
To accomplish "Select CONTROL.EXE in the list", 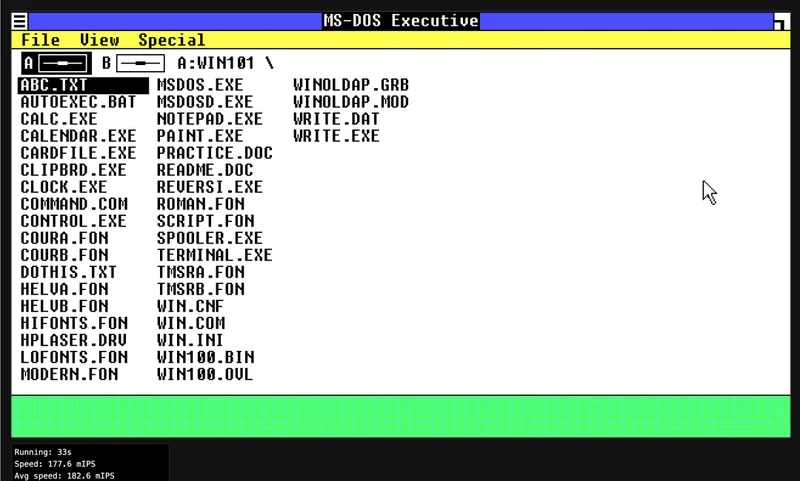I will 73,221.
